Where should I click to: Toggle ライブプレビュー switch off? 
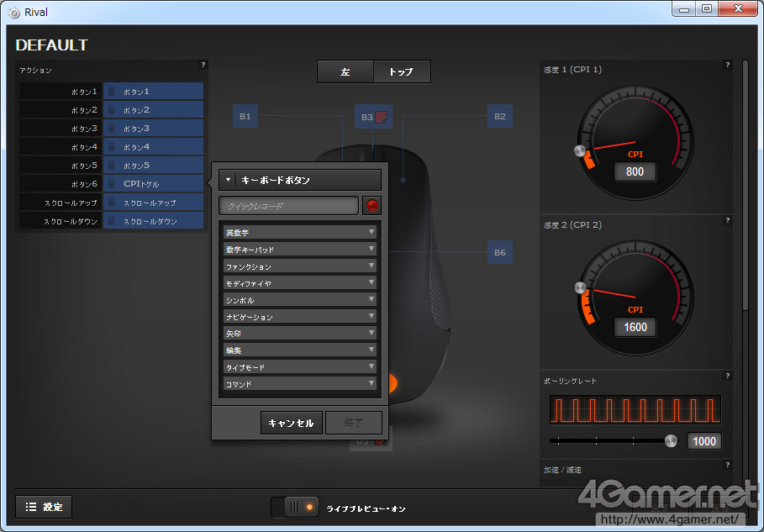click(295, 507)
